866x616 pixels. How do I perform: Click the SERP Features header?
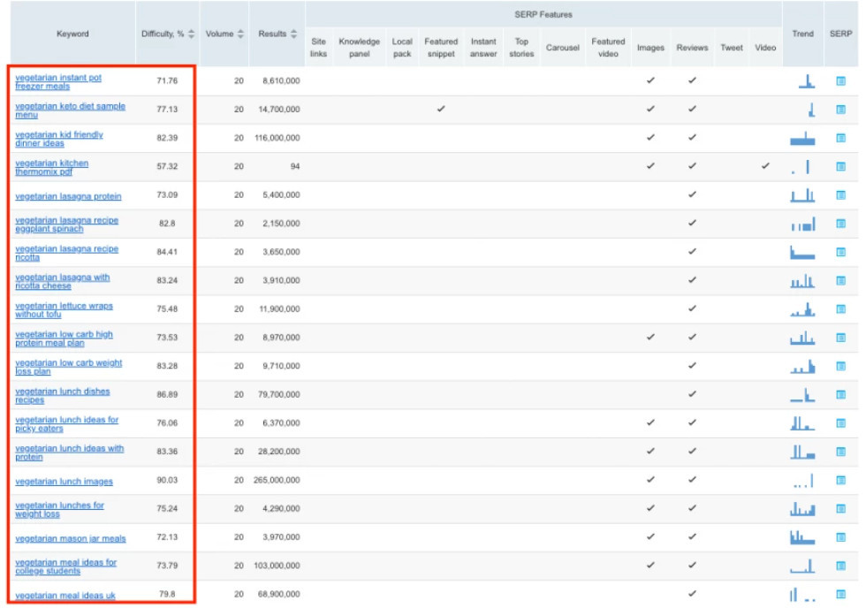543,15
